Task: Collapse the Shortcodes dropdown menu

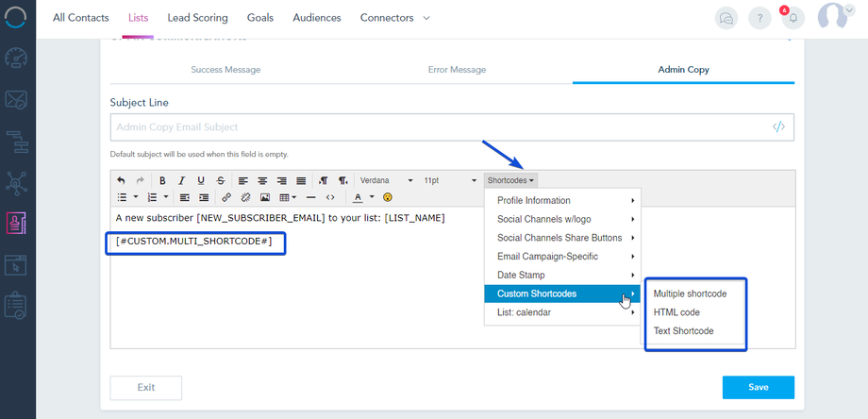Action: coord(510,180)
